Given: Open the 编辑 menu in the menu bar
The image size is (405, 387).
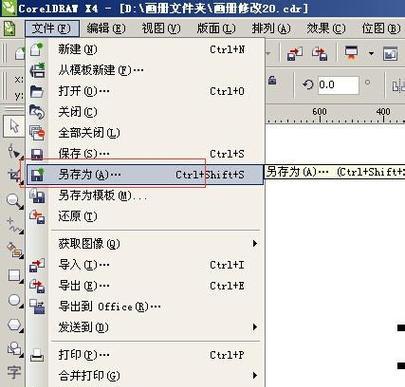Looking at the screenshot, I should [106, 29].
